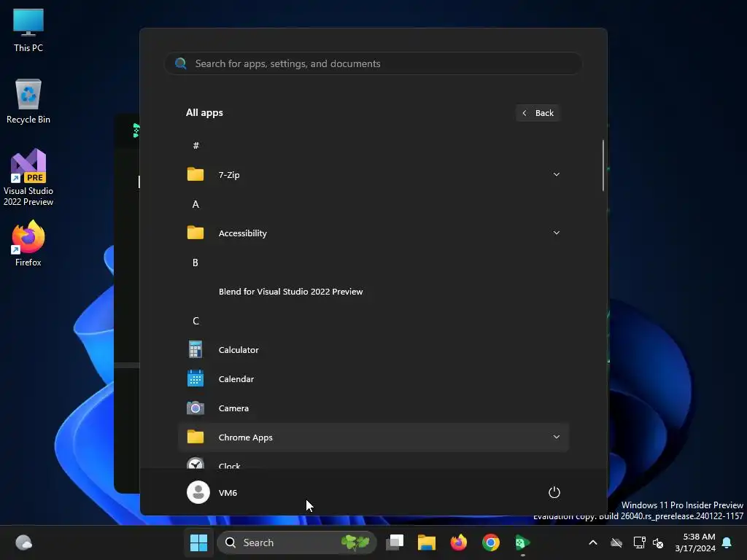Select Visual Studio 2022 Preview desktop shortcut
This screenshot has height=560, width=747.
pos(28,178)
